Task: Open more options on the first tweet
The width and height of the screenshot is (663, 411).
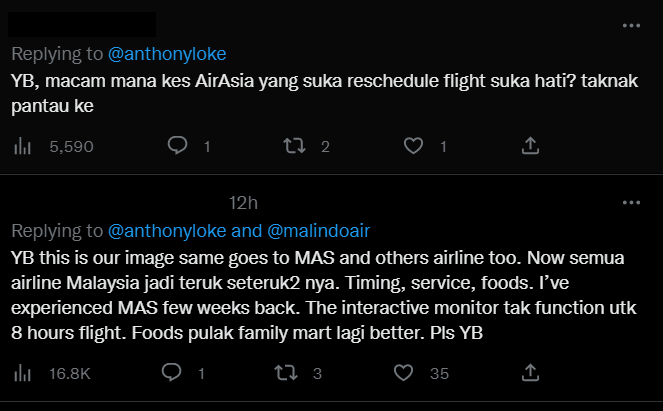Action: 631,25
